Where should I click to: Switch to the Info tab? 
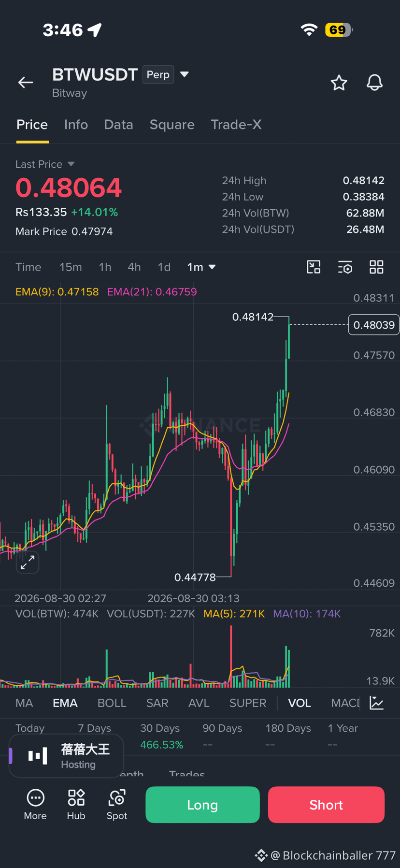(76, 125)
